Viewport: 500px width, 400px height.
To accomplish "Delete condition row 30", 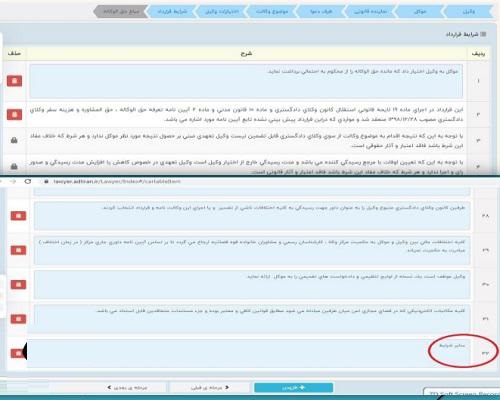I will tap(18, 285).
